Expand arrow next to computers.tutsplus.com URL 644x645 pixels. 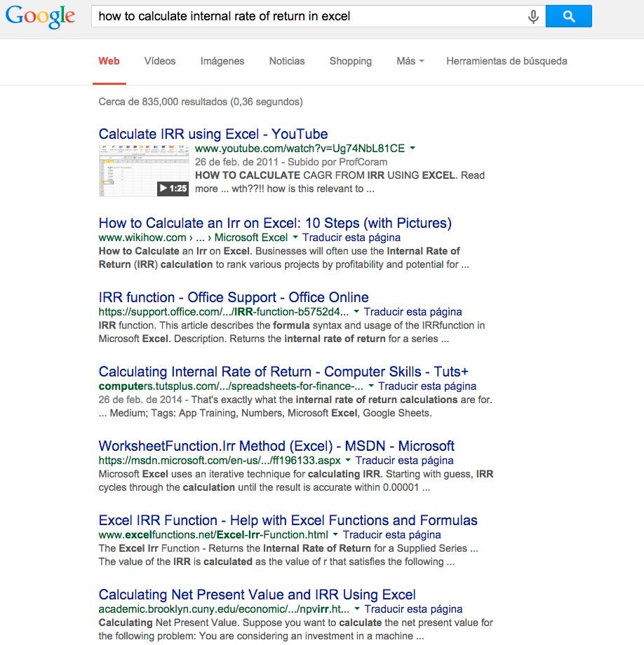371,386
